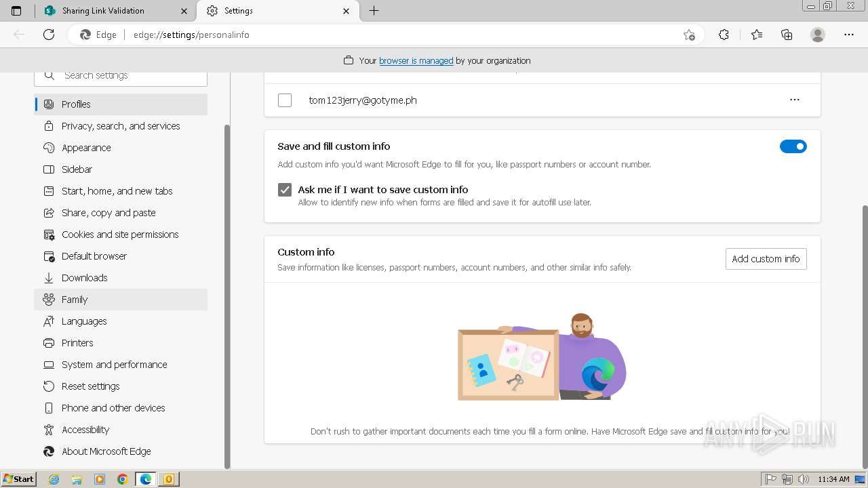The width and height of the screenshot is (868, 488).
Task: Open Settings and more menu
Action: point(849,35)
